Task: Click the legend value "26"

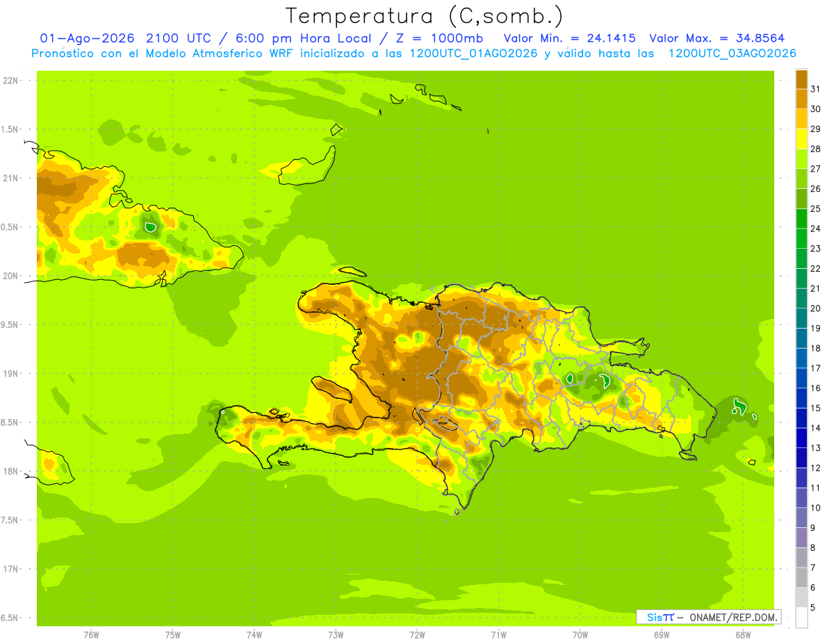Action: (815, 189)
